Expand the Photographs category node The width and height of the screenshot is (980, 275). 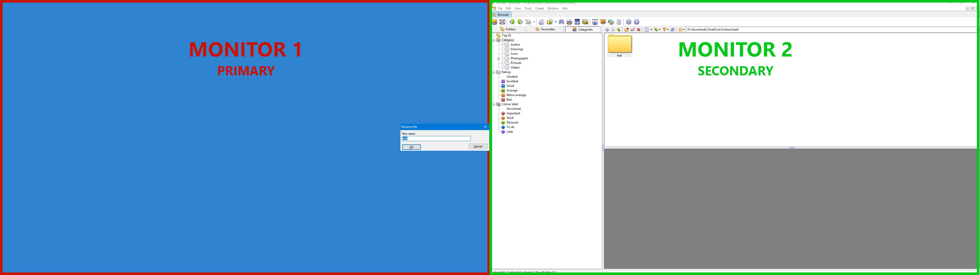498,59
